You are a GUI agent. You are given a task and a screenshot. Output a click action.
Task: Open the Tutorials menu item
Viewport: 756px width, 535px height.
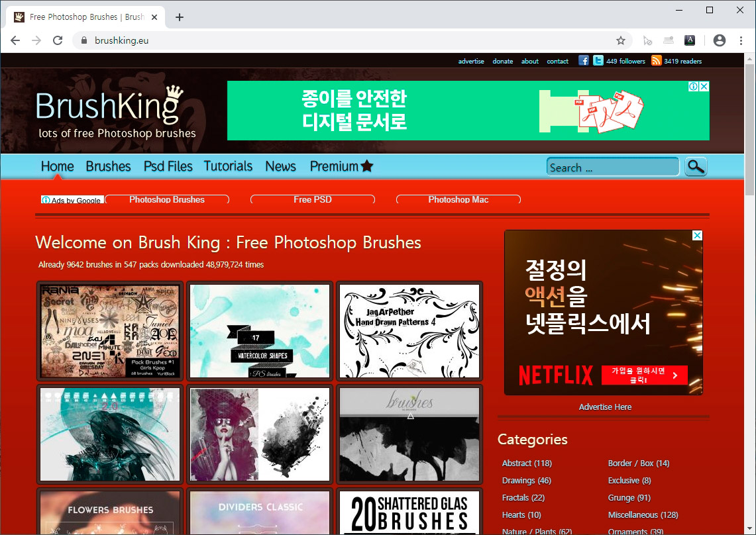228,166
